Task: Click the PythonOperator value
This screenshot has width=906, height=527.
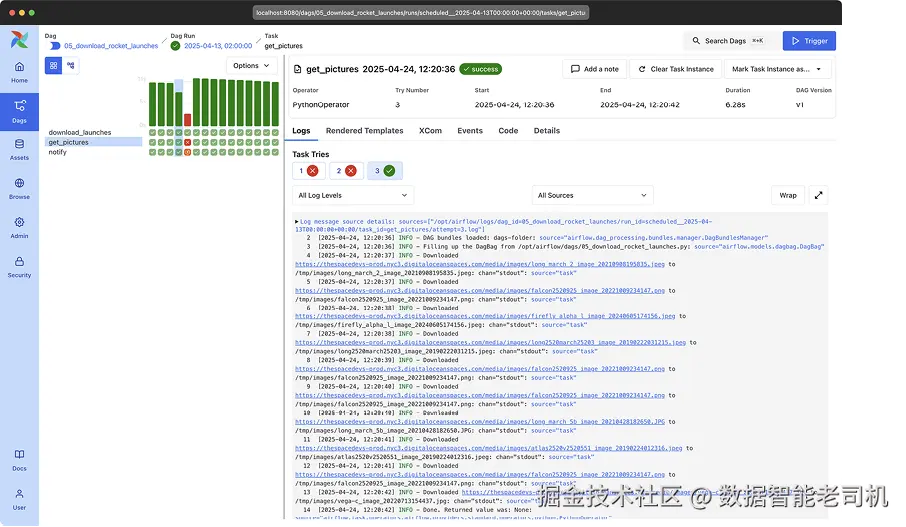Action: (321, 105)
